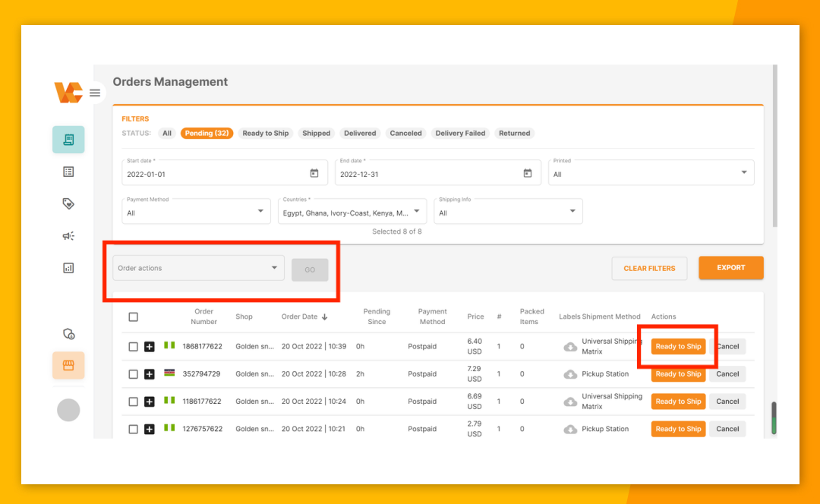Click the GO button
Screen dimensions: 820x504
pos(310,269)
